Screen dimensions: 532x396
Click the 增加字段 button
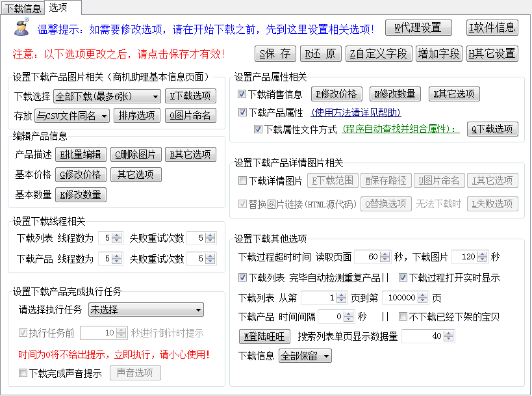point(439,54)
